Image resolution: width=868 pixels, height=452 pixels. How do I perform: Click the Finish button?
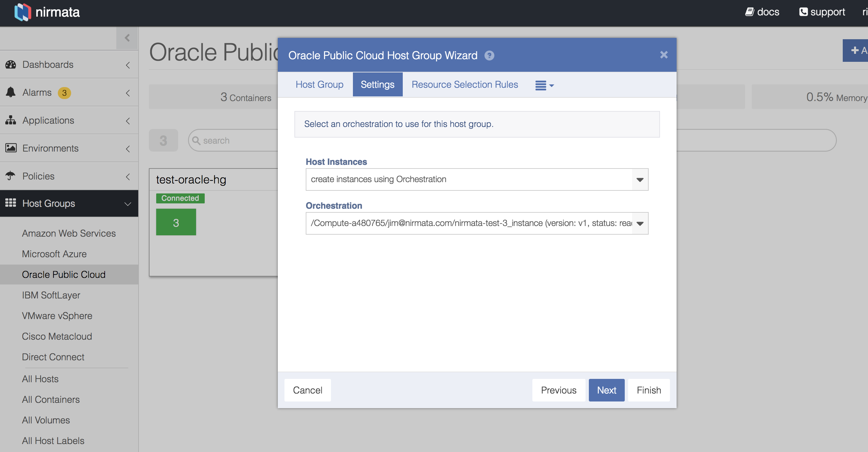tap(649, 390)
